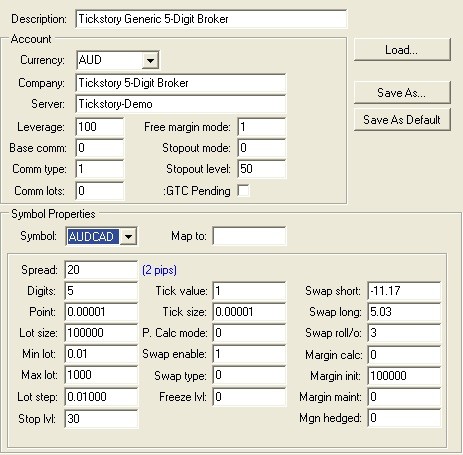Click the Load... button

point(402,50)
